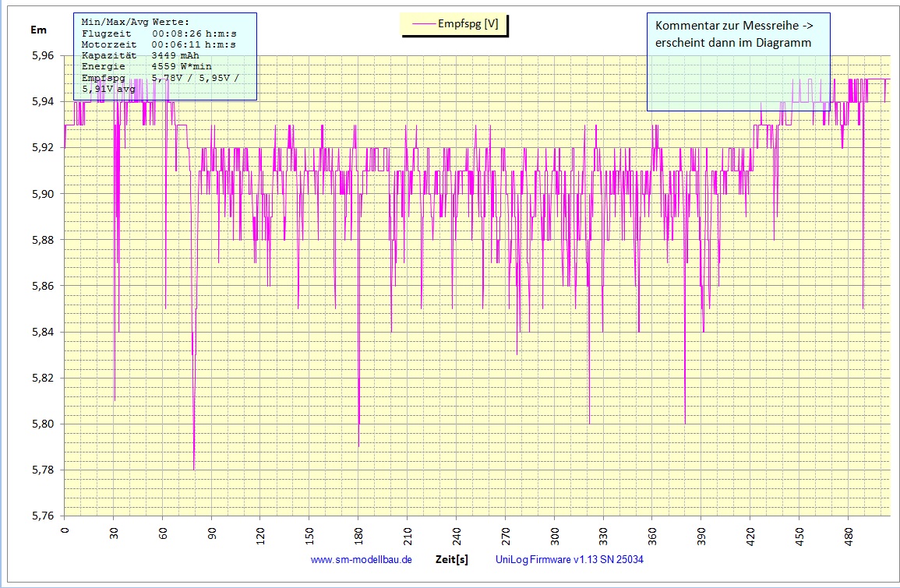This screenshot has width=900, height=588.
Task: Click the Em axis label above the voltage axis
Action: pyautogui.click(x=38, y=30)
